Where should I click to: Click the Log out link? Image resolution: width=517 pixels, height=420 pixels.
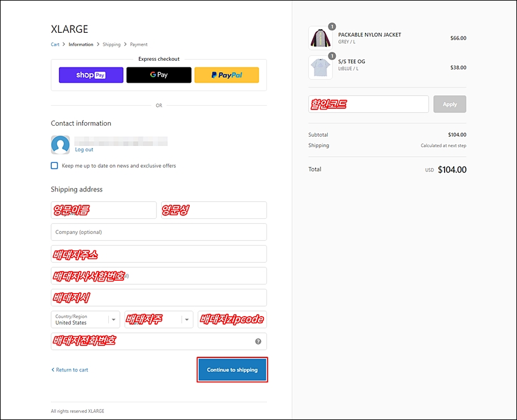click(84, 150)
